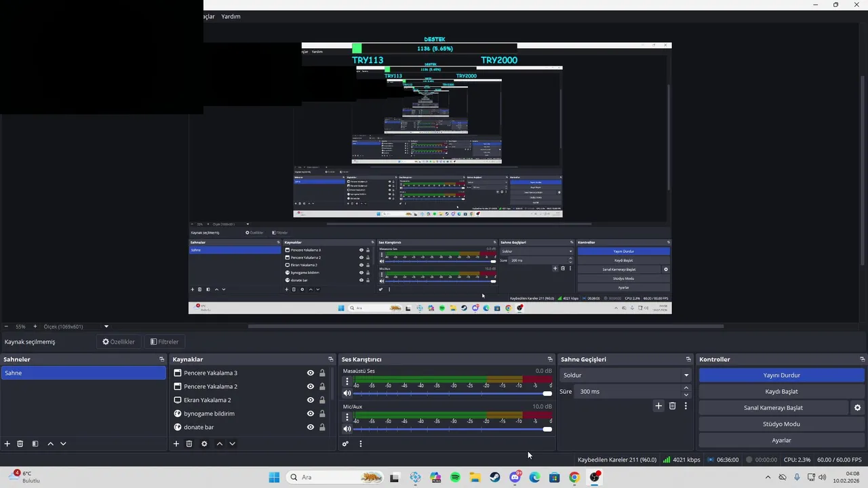The height and width of the screenshot is (488, 868).
Task: Click Filtreler button
Action: 164,342
